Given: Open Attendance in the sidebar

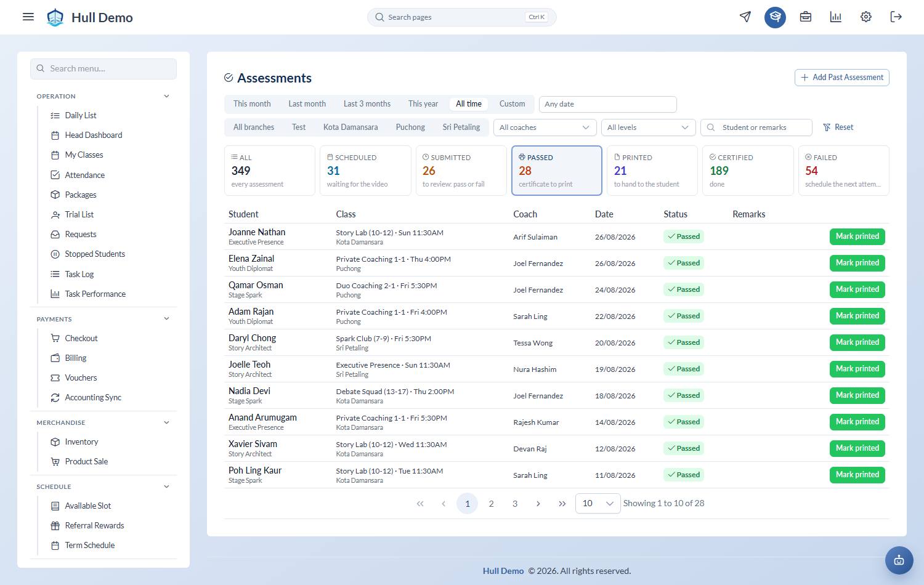Looking at the screenshot, I should [85, 175].
